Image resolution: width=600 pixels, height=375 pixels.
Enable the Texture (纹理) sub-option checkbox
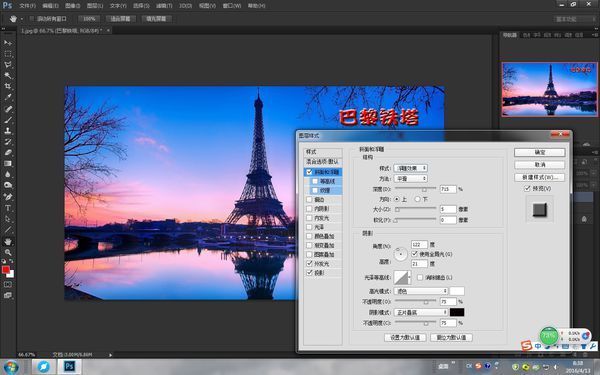[x=315, y=190]
